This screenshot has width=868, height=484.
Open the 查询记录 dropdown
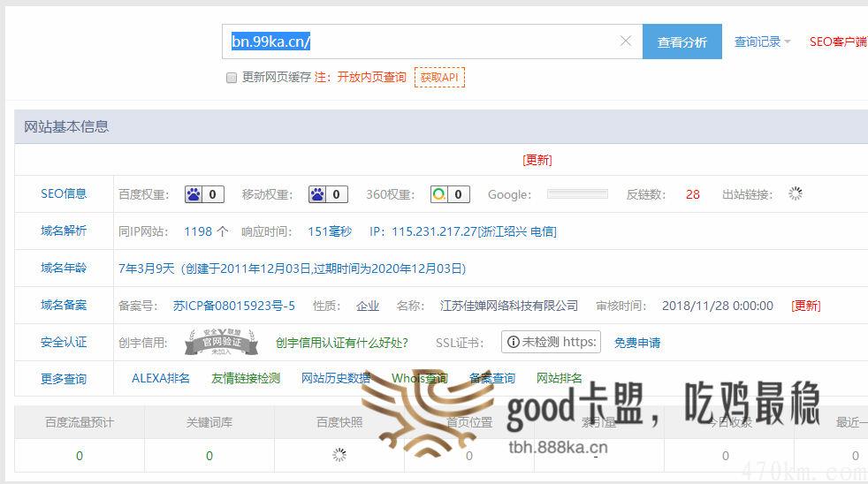tap(762, 42)
